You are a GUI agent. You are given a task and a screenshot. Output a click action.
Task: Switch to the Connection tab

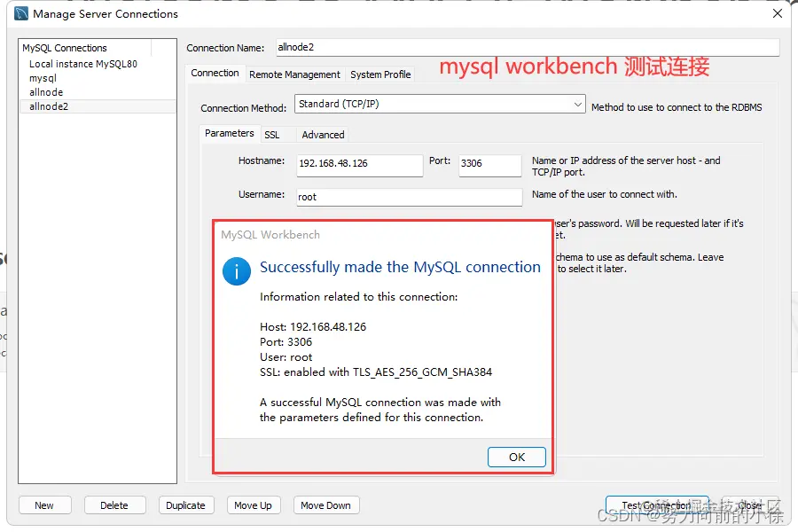point(215,74)
